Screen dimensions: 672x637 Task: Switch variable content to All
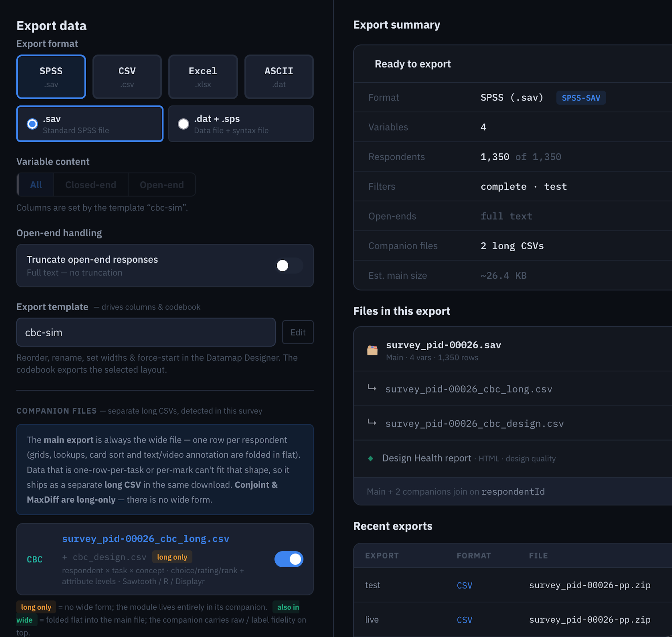tap(36, 185)
